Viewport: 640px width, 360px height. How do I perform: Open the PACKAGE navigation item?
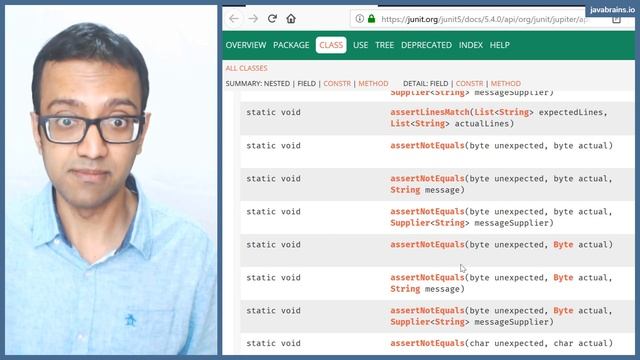291,45
